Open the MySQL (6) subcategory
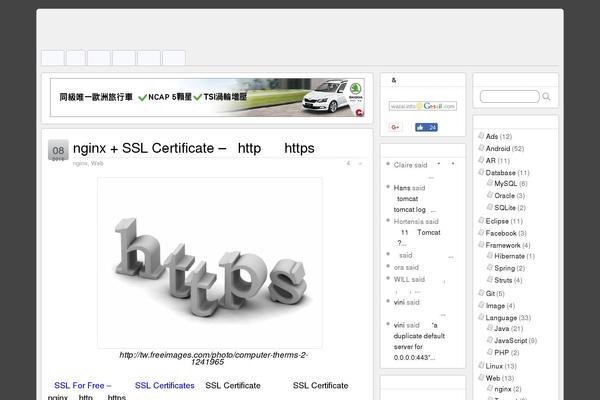600x400 pixels. click(511, 184)
